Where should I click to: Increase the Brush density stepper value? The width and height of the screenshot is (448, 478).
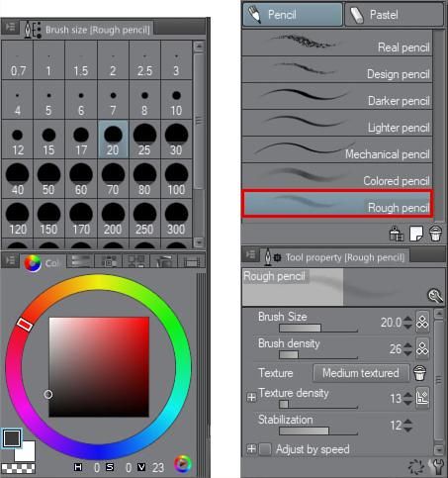point(407,345)
